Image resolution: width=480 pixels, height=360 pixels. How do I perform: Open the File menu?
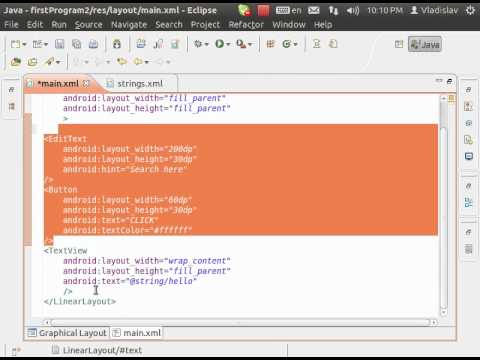11,25
